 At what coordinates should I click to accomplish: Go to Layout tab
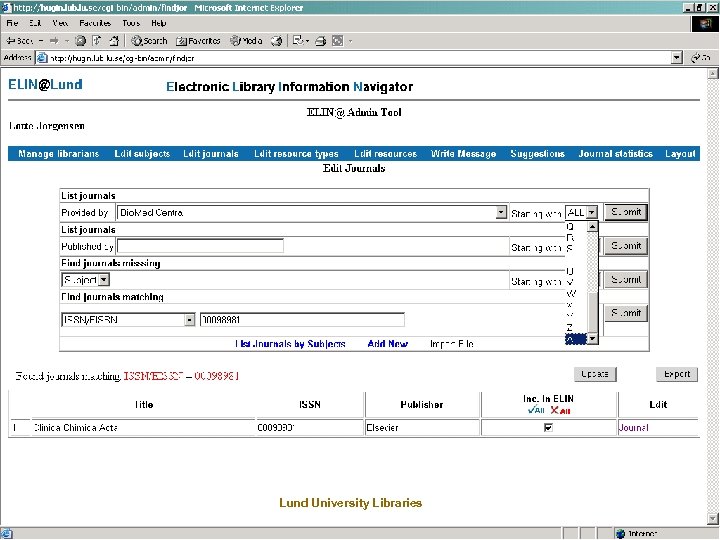click(680, 154)
